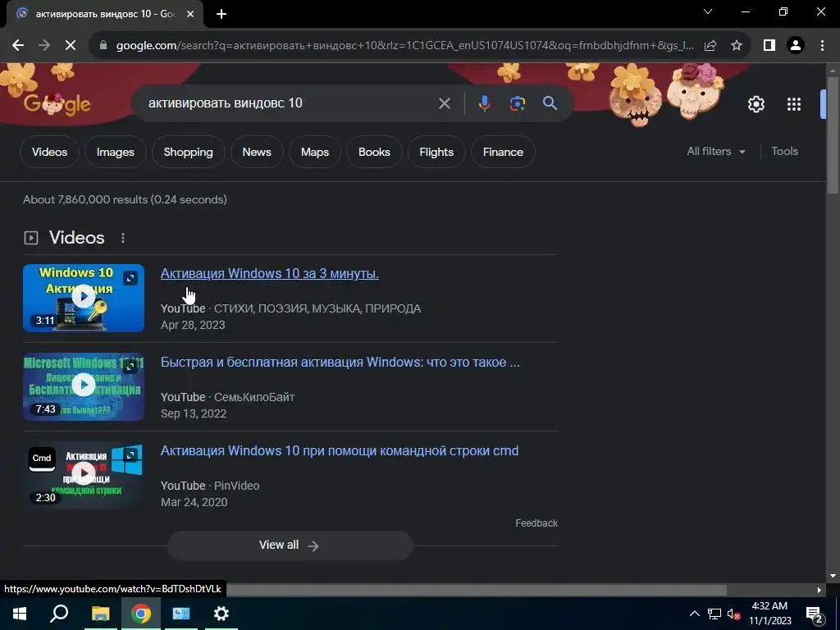Image resolution: width=840 pixels, height=630 pixels.
Task: Open the Settings app in taskbar
Action: pyautogui.click(x=221, y=614)
